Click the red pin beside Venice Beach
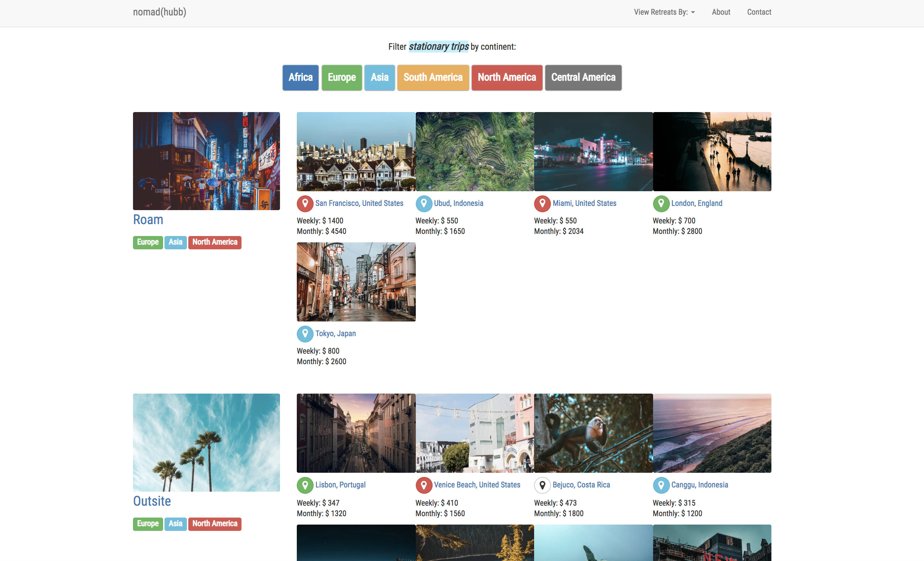924x561 pixels. tap(424, 485)
